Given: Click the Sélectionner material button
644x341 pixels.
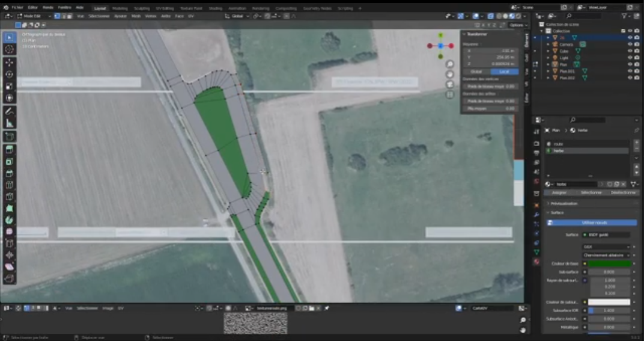Looking at the screenshot, I should 591,192.
